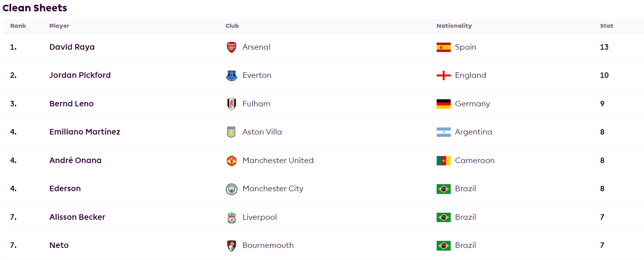Click the Manchester United crest icon
The height and width of the screenshot is (260, 644).
click(232, 161)
